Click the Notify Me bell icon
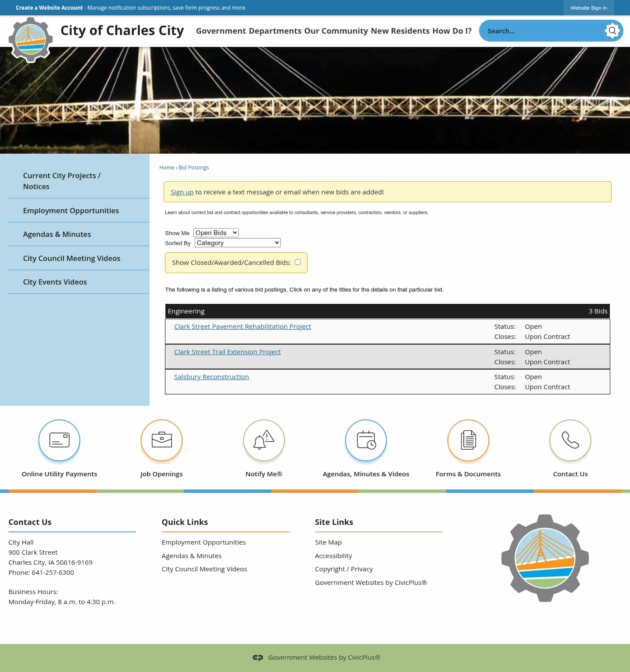The image size is (630, 672). tap(264, 440)
